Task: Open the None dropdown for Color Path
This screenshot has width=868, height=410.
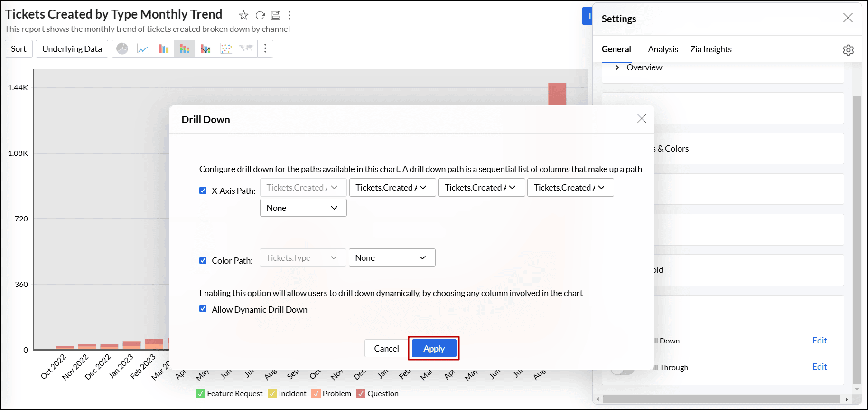Action: 392,258
